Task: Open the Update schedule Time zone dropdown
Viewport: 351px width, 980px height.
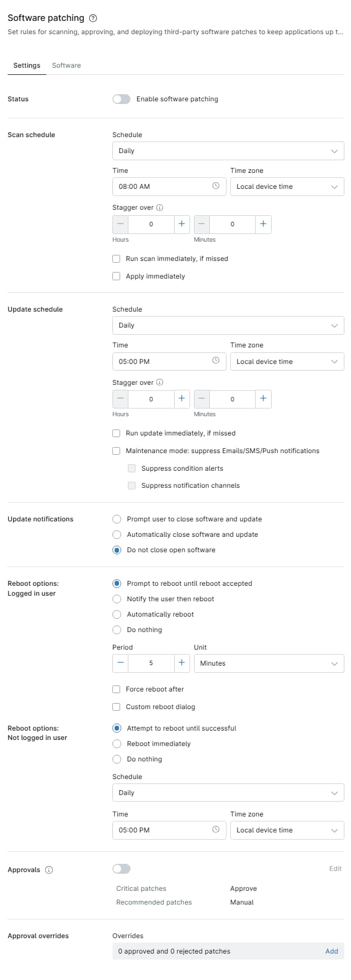Action: [x=287, y=361]
